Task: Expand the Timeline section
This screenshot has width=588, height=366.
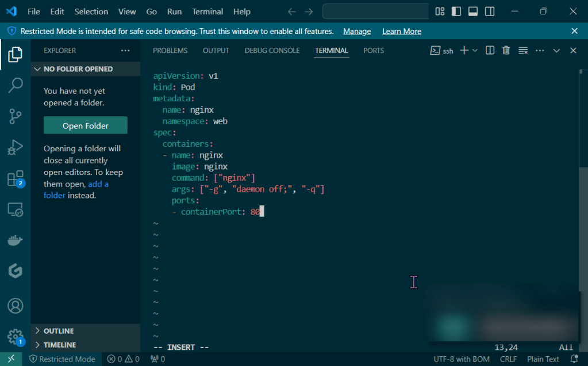Action: point(59,345)
